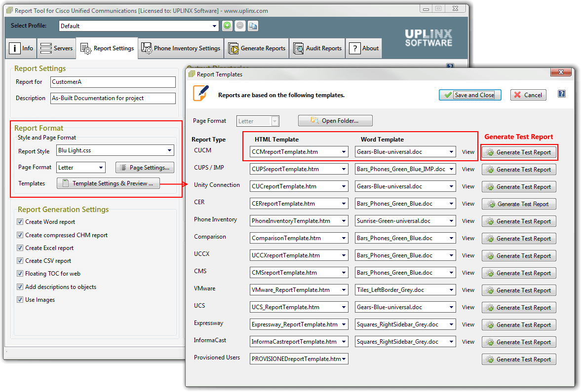Open the Select Profile dropdown

214,26
